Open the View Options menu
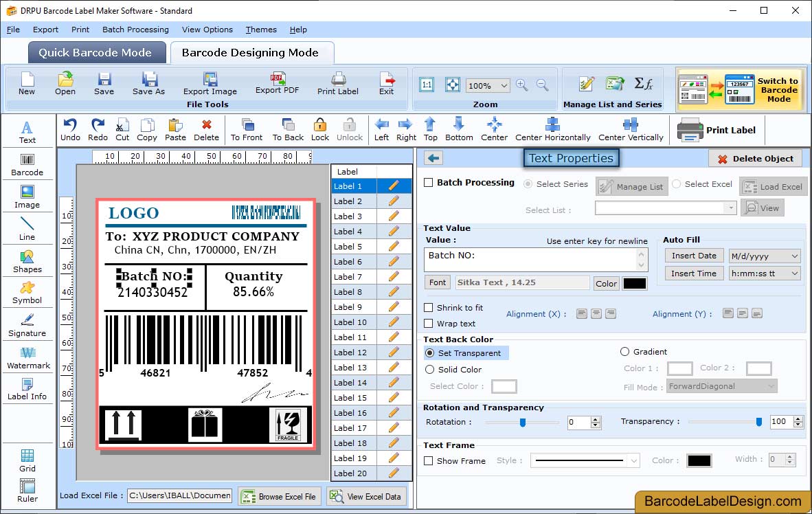The height and width of the screenshot is (514, 812). [x=207, y=30]
